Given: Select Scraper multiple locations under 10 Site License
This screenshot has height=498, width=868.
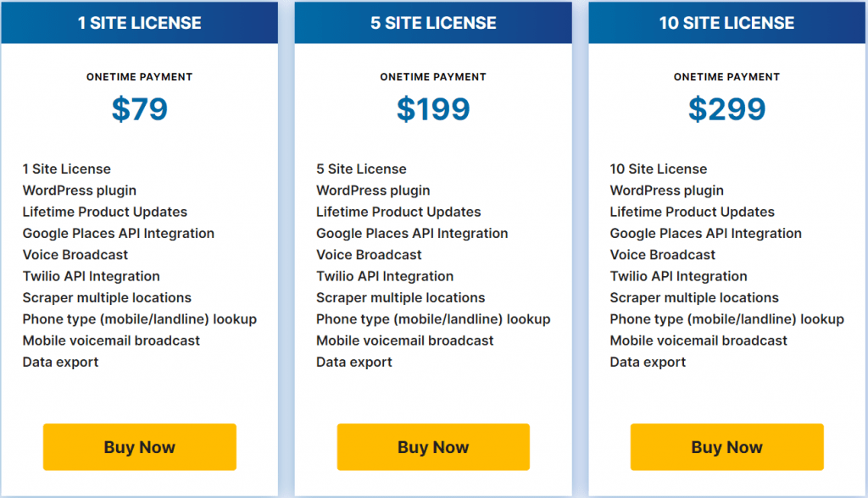Looking at the screenshot, I should point(693,297).
